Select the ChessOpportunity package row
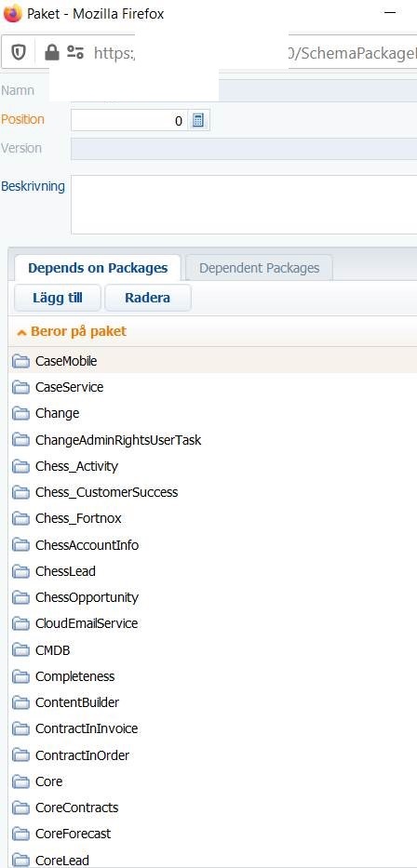 coord(212,597)
